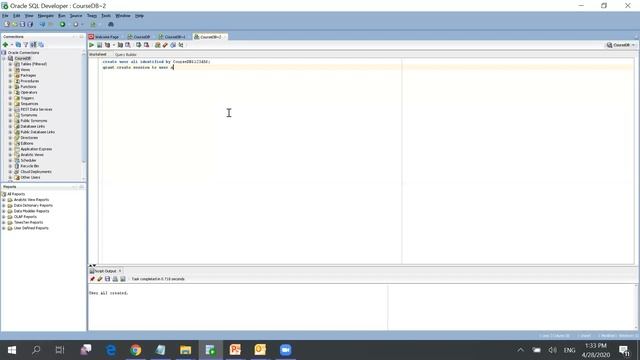Open the CourseDB connection dropdown on the right
The image size is (640, 360).
[x=621, y=45]
